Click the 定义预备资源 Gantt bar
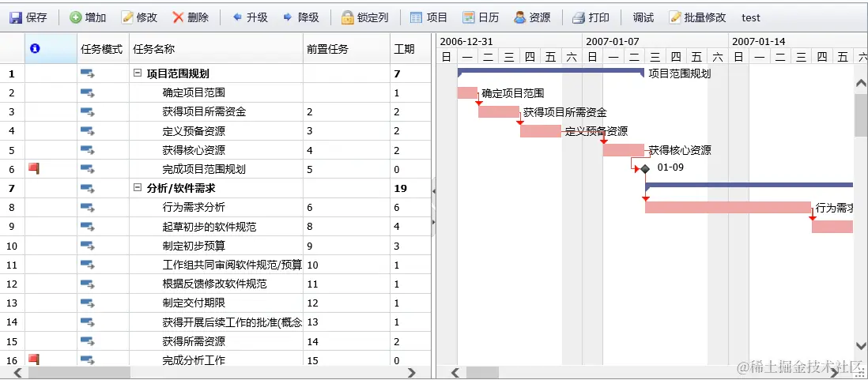The height and width of the screenshot is (380, 868). tap(541, 131)
